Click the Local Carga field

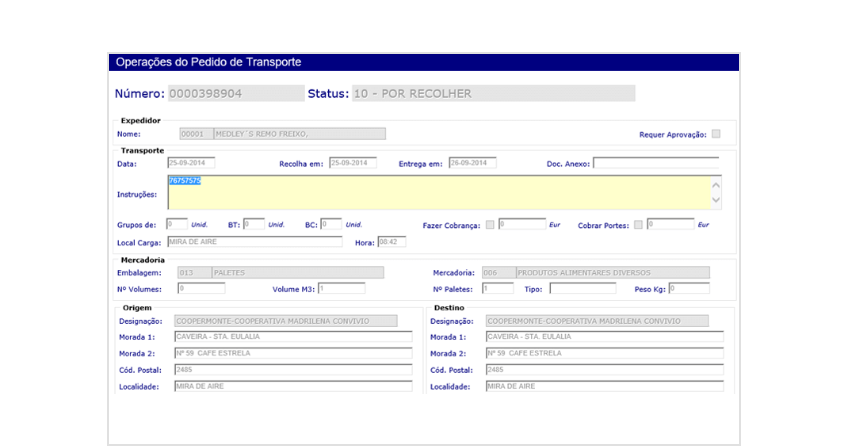click(254, 242)
